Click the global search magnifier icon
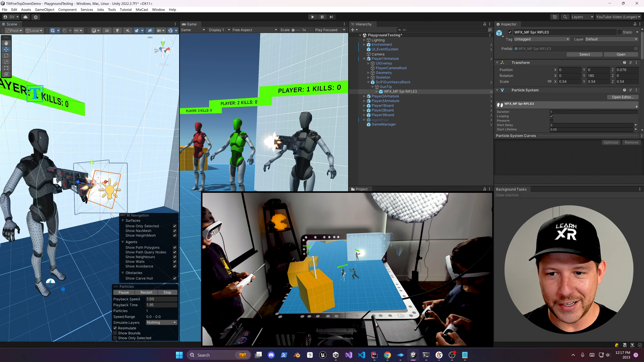This screenshot has height=362, width=644. pos(565,17)
